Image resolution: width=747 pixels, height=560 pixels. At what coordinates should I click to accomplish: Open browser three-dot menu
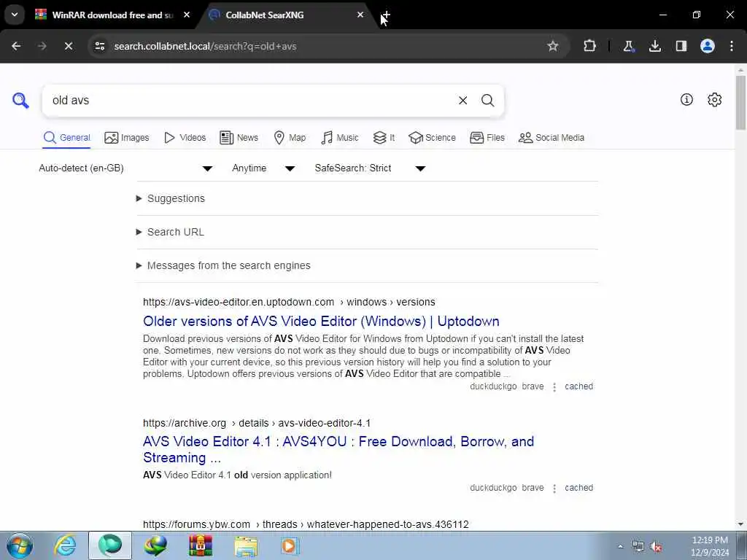(x=732, y=46)
